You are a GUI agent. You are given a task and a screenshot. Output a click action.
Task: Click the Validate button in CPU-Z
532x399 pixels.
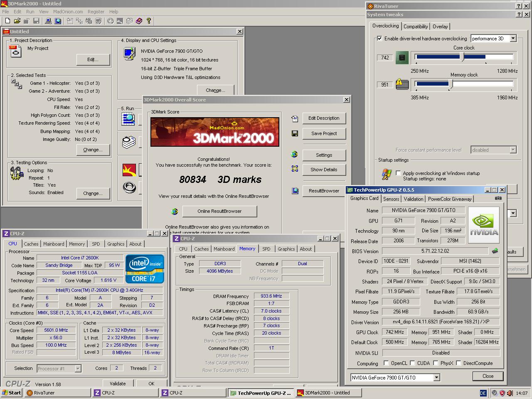(x=118, y=384)
